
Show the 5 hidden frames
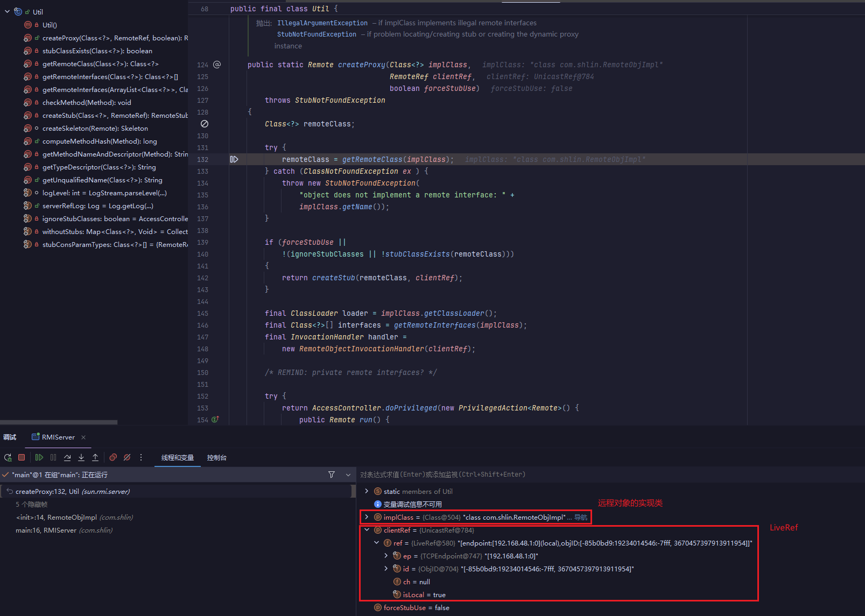click(31, 505)
